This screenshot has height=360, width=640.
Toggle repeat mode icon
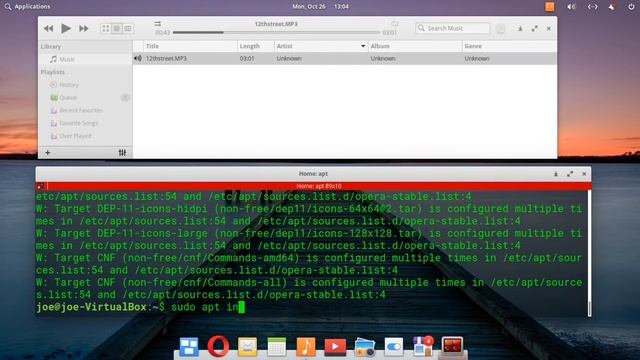click(x=394, y=24)
